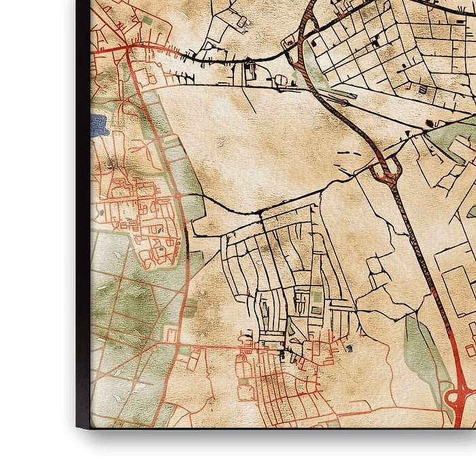Screen dimensions: 476x476
Task: Click the blue lake on the map's left side
Action: [x=99, y=124]
